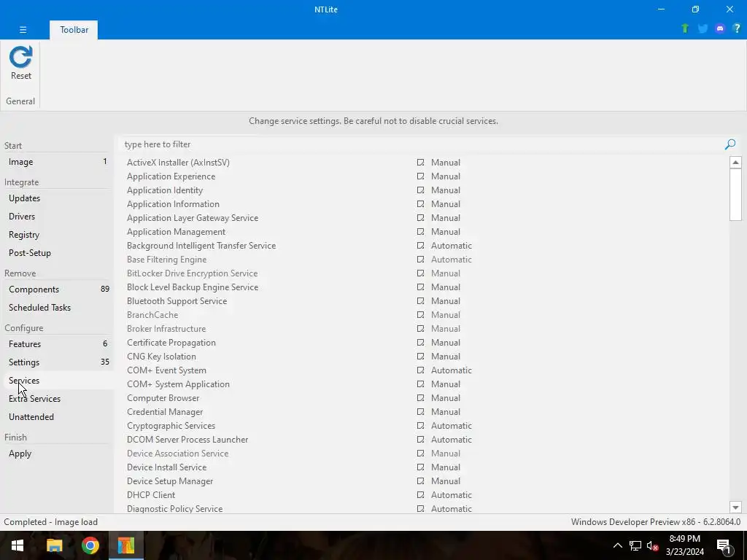
Task: Select Application Layer Gateway Service row
Action: coord(423,217)
